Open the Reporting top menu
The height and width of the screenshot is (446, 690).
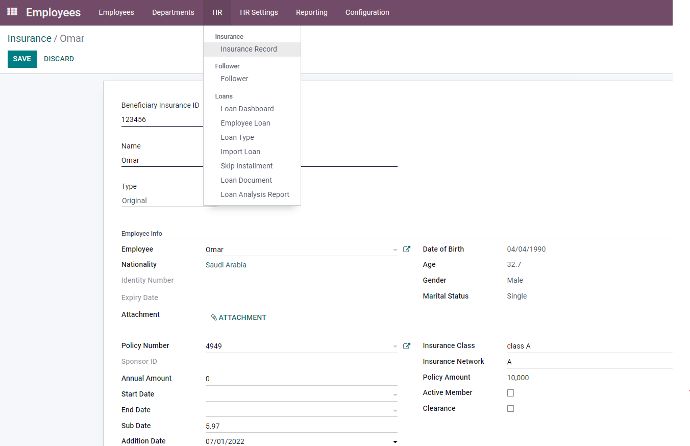[x=311, y=12]
